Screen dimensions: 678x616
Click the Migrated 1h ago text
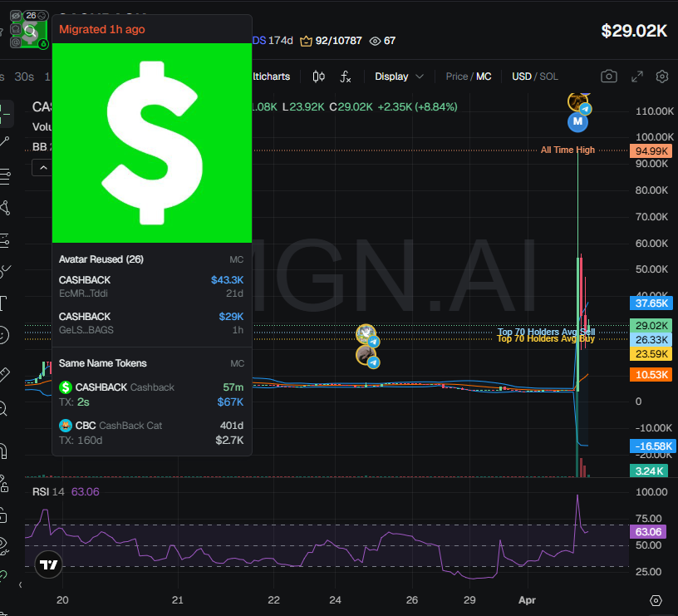(102, 29)
